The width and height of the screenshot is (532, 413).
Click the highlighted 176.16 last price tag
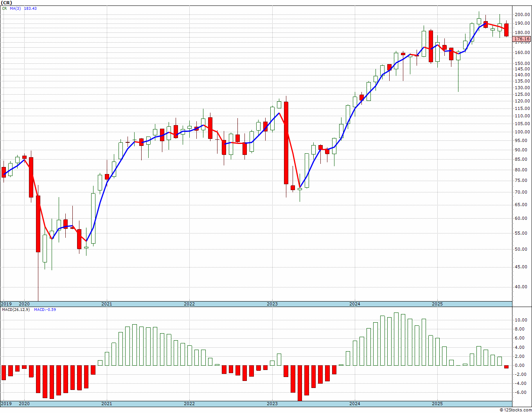click(x=522, y=39)
